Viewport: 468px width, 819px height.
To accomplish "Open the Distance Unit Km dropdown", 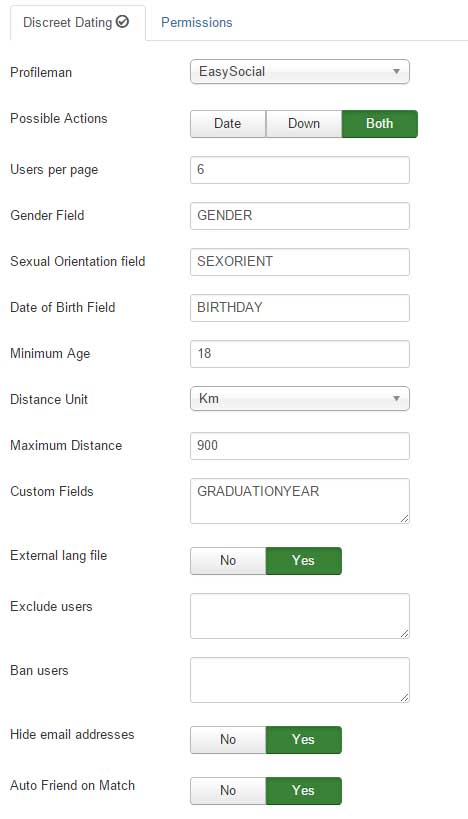I will point(300,399).
